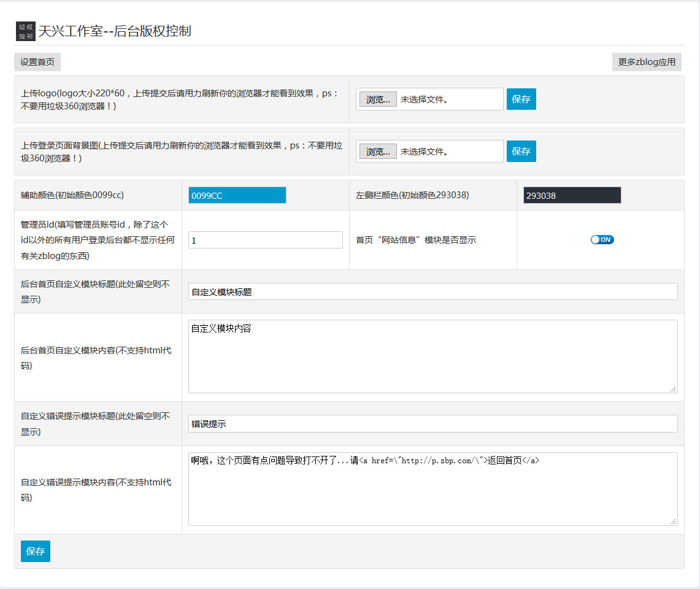
Task: Click resize handle of 自定义模块内容 textarea
Action: click(x=673, y=388)
